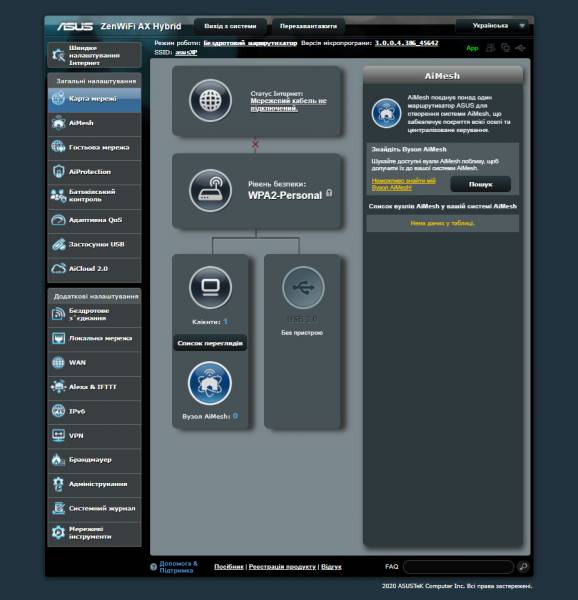Click the firmware version 3.0.0.4.386_45642 link

point(407,43)
